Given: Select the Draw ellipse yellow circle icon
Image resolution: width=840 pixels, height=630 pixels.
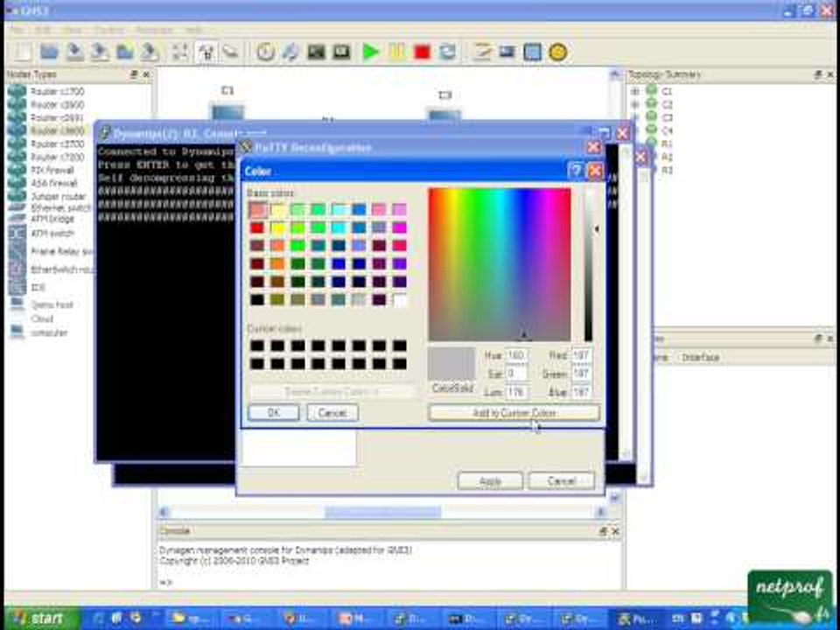Looking at the screenshot, I should 557,52.
